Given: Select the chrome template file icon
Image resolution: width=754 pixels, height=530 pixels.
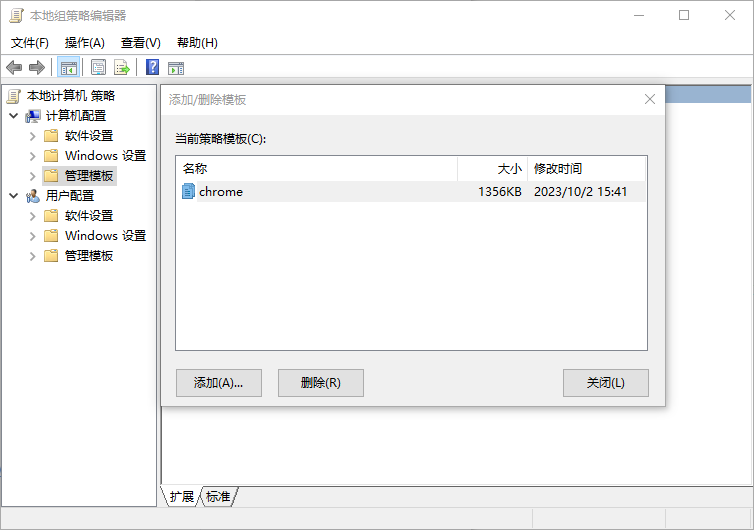Looking at the screenshot, I should pos(188,191).
